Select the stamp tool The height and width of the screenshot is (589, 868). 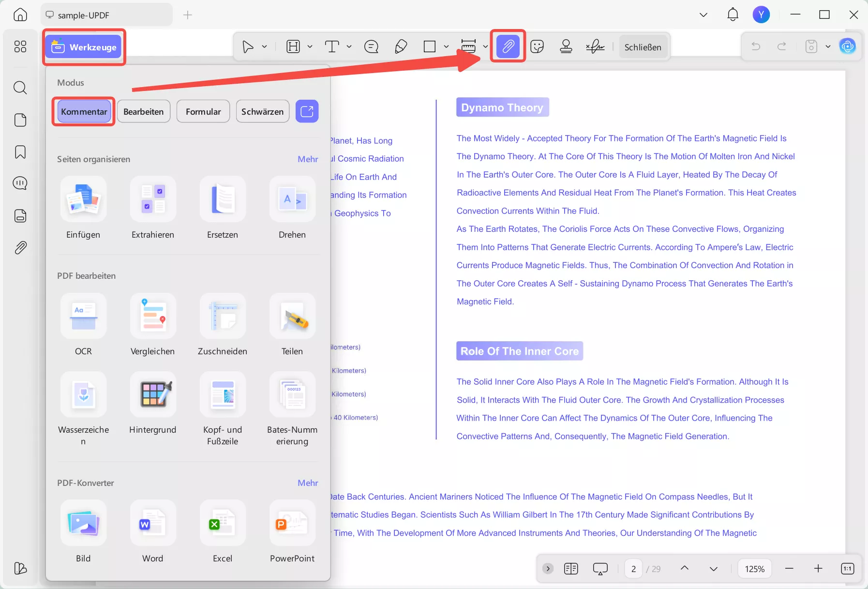click(566, 46)
